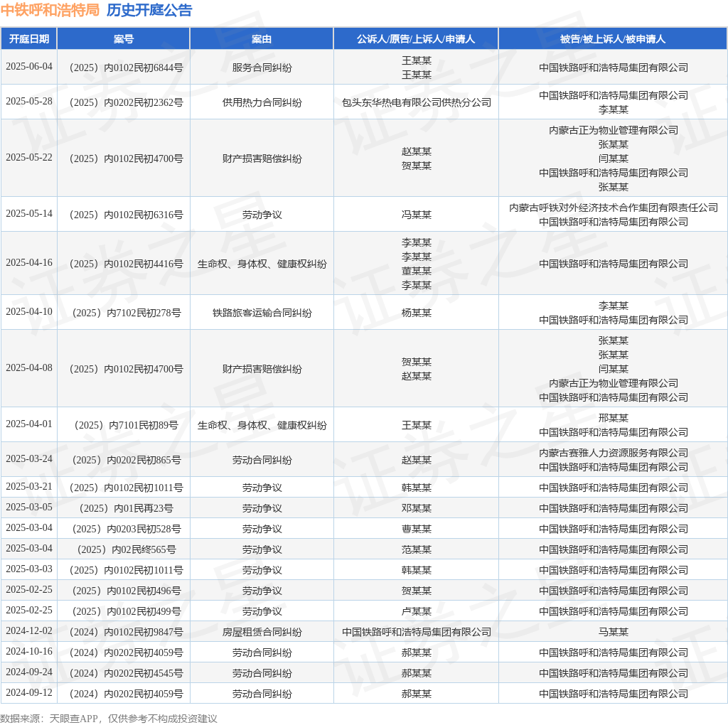Select the 铁路旅客运输合同纠纷 case cause
The height and width of the screenshot is (725, 728).
(262, 313)
